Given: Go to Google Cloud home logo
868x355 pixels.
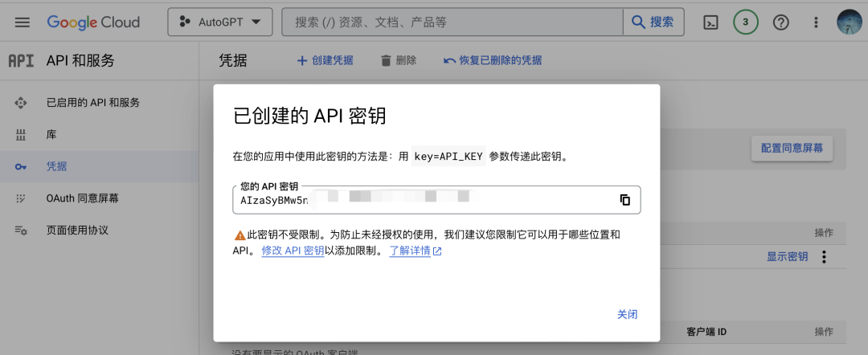Looking at the screenshot, I should point(93,22).
